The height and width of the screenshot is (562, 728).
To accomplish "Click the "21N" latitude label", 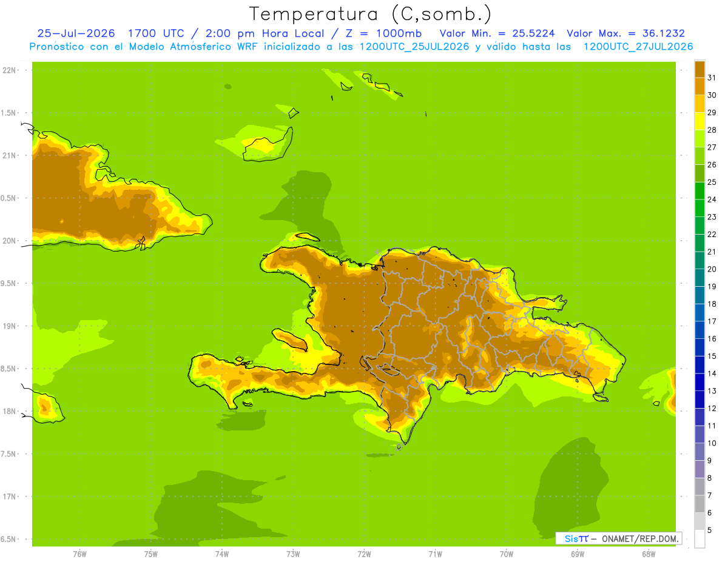I will [x=10, y=156].
